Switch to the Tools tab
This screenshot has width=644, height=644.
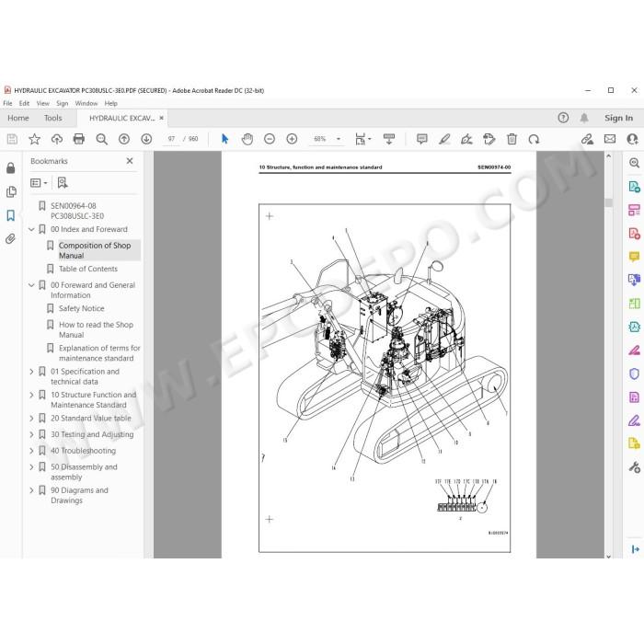click(53, 118)
